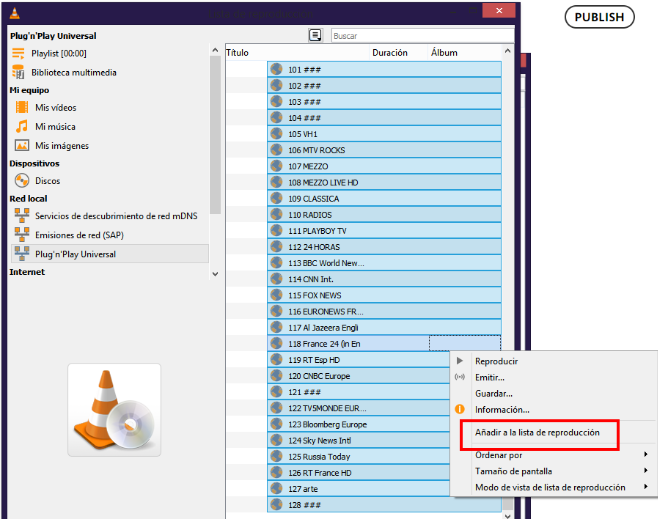
Task: Expand Modo de vista de lista submenu arrow
Action: pos(646,487)
